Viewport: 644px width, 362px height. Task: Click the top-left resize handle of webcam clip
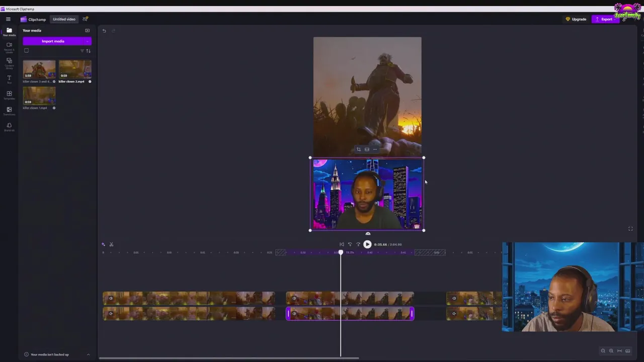tap(310, 158)
